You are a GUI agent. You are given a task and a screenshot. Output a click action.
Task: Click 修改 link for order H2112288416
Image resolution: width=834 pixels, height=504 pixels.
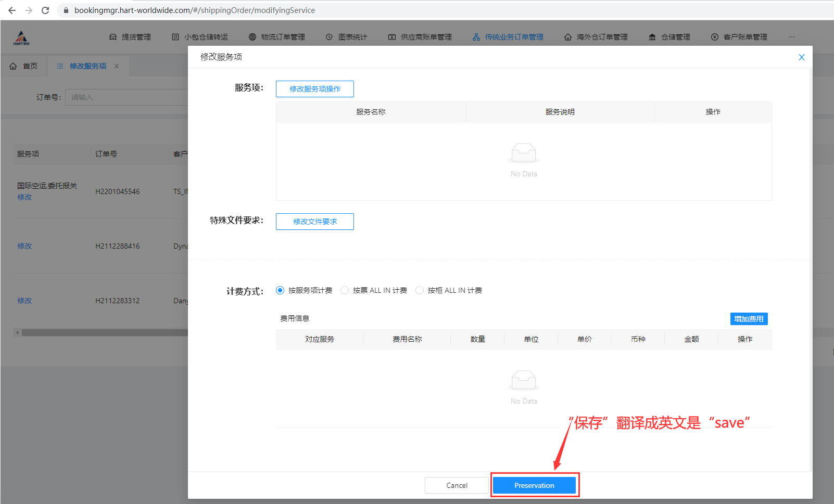[x=24, y=246]
